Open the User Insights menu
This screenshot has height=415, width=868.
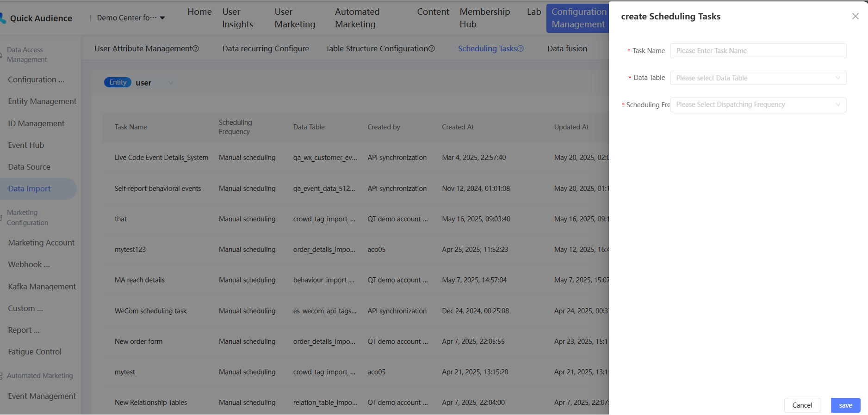click(x=237, y=18)
